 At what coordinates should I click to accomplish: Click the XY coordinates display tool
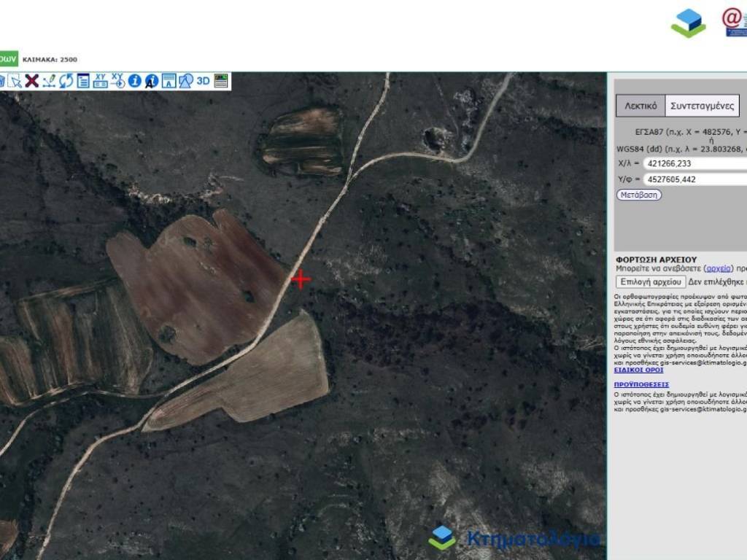(x=101, y=81)
